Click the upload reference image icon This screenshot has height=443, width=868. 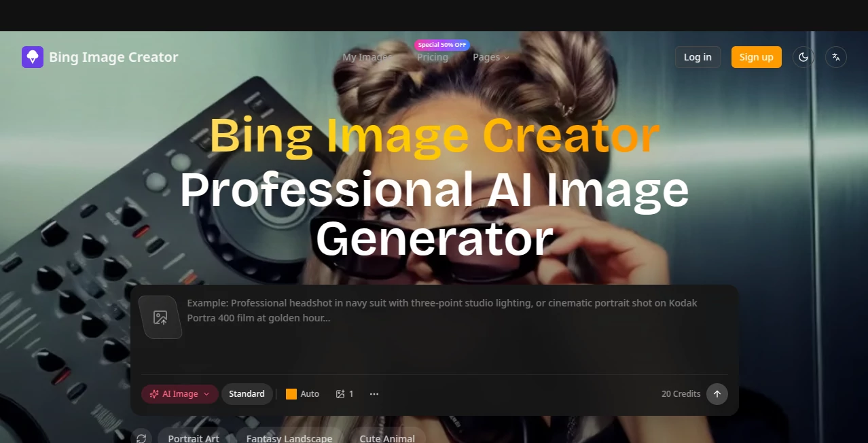[160, 317]
